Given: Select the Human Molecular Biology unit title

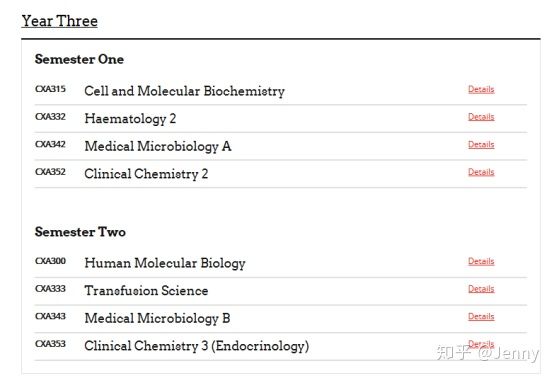Looking at the screenshot, I should point(165,263).
